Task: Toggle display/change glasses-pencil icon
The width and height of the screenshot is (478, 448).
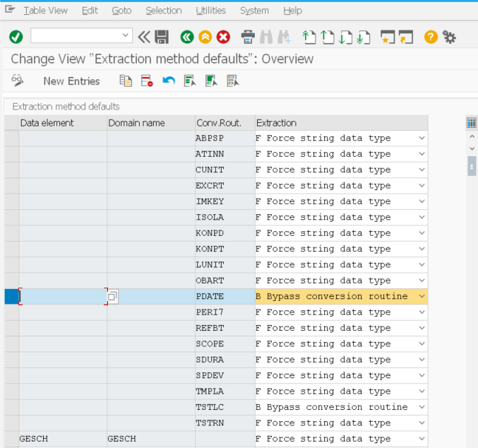Action: 18,81
